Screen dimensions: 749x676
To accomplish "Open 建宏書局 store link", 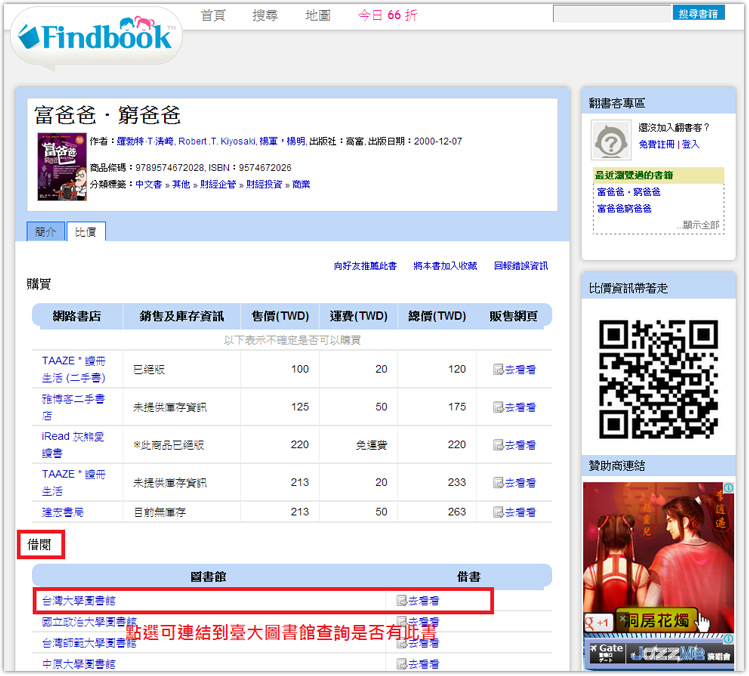I will tap(63, 512).
